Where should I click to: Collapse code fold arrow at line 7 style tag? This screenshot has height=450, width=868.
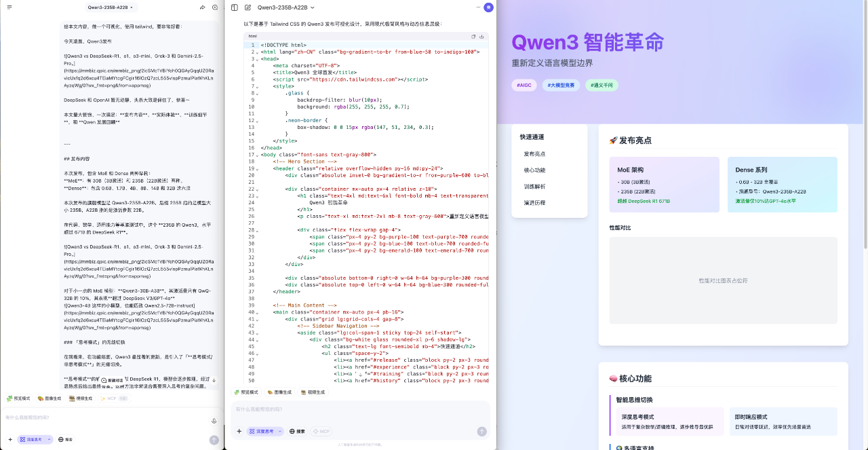point(257,86)
